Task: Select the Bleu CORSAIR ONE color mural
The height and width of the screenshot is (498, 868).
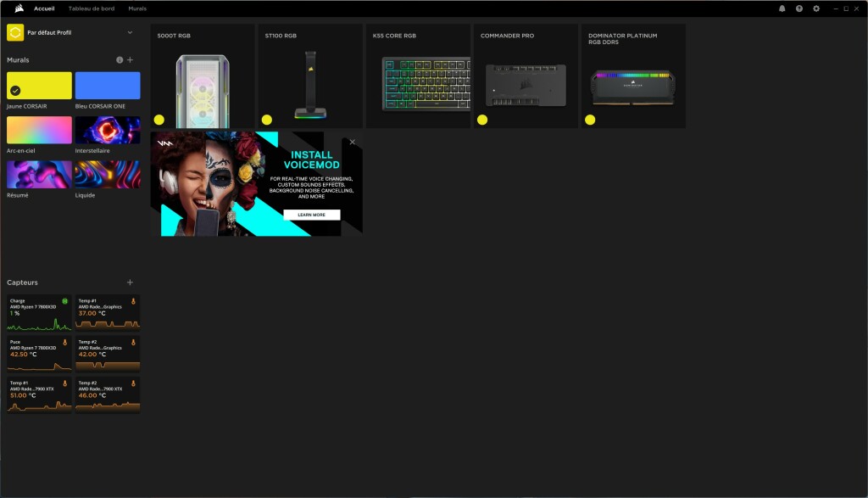Action: point(108,86)
